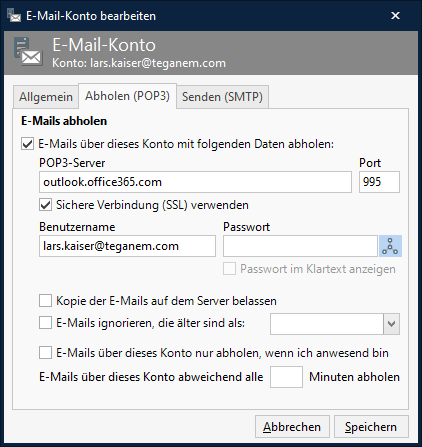The image size is (422, 447).
Task: Toggle Passwort im Klartext anzeigen checkbox
Action: 229,269
